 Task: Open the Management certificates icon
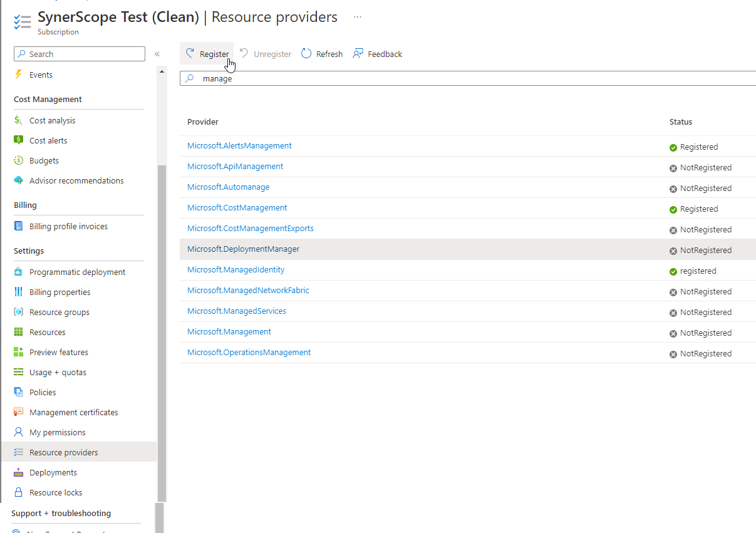coord(19,411)
